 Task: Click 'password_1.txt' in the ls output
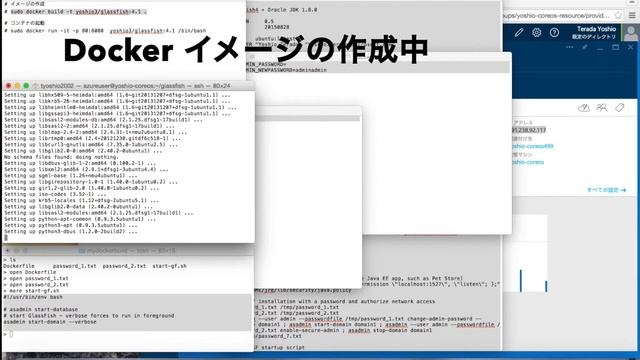pyautogui.click(x=75, y=266)
